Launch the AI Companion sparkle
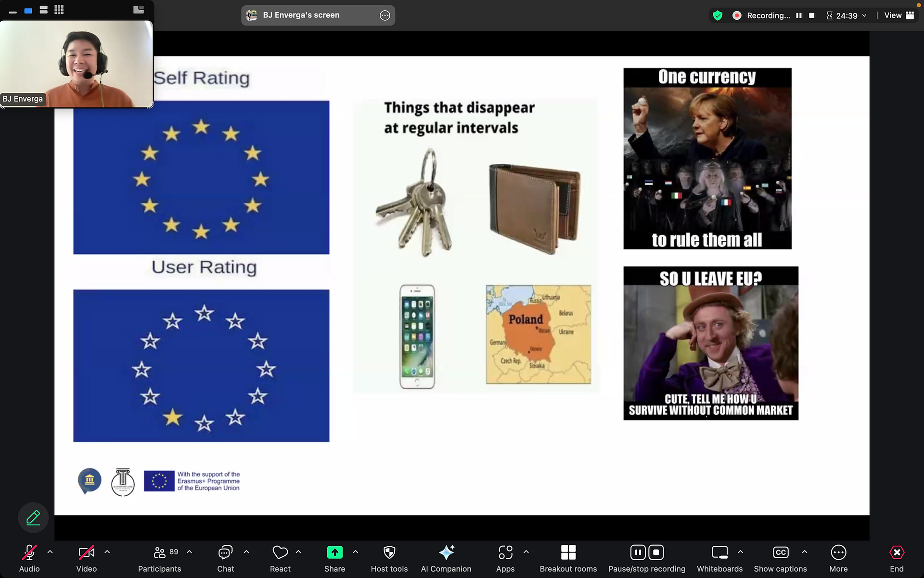 coord(446,558)
